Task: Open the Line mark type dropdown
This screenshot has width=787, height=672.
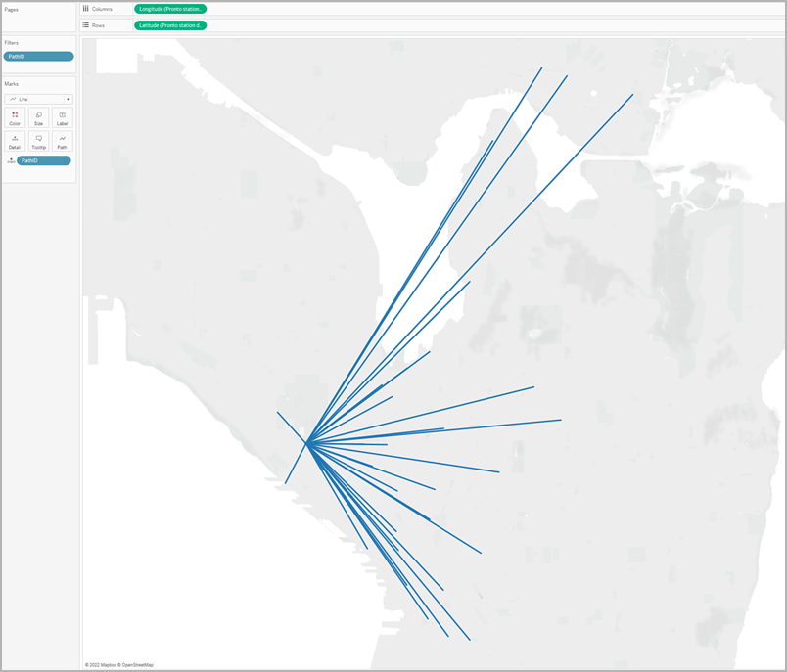Action: (x=38, y=99)
